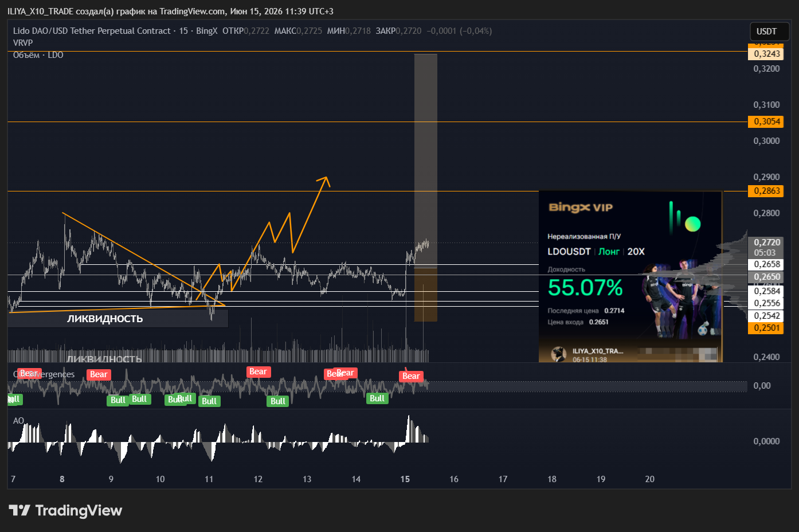Click the boxed ЛИКВИДНОСТЬ text label
This screenshot has height=532, width=799.
click(105, 319)
